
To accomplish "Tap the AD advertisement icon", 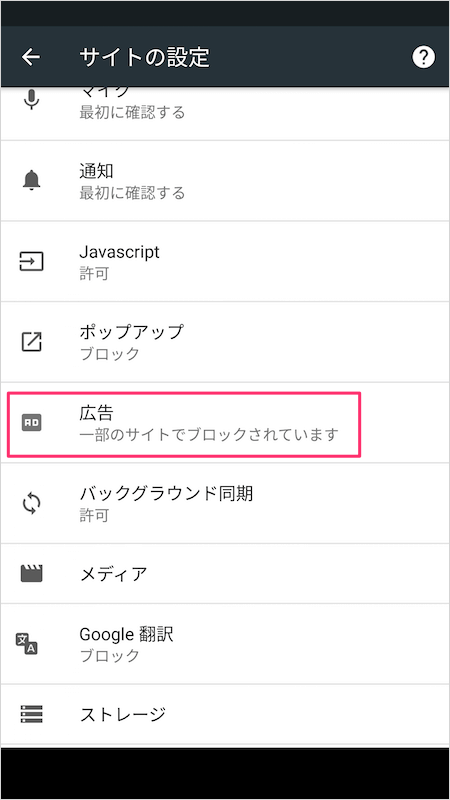I will pos(32,422).
